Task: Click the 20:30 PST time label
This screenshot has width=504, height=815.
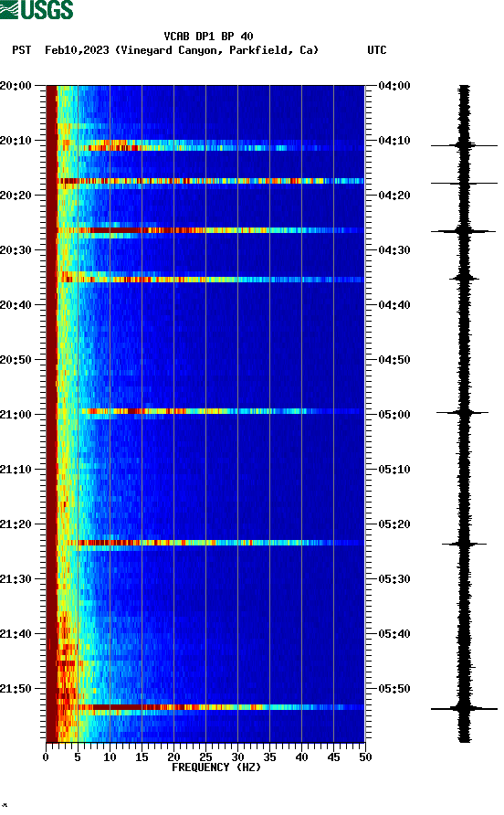Action: [x=16, y=250]
